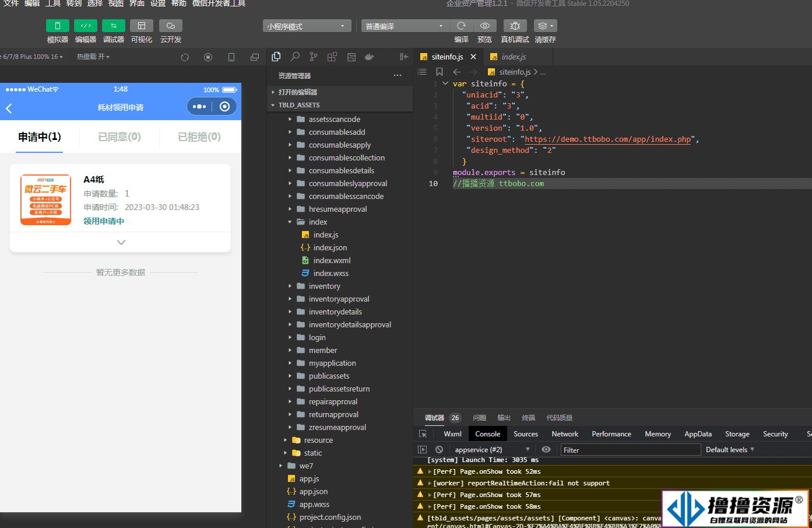812x528 pixels.
Task: Toggle the hot reload (热重载) dropdown
Action: pos(93,57)
